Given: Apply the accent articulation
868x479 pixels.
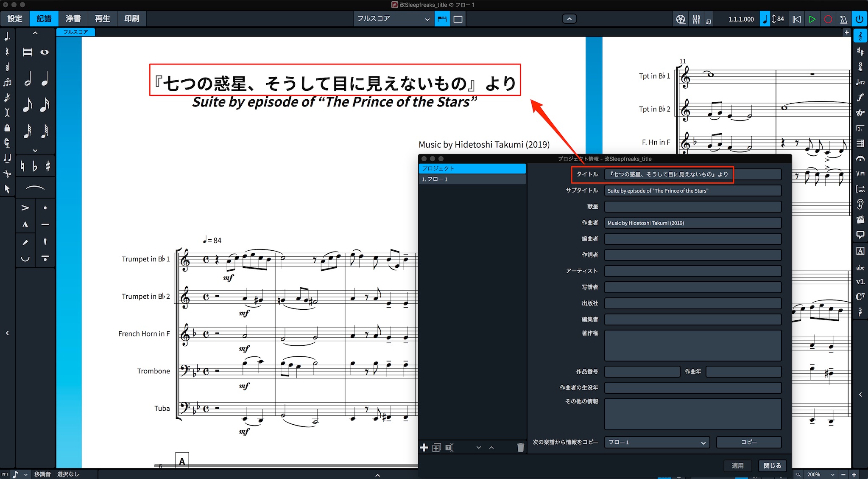Looking at the screenshot, I should coord(25,208).
